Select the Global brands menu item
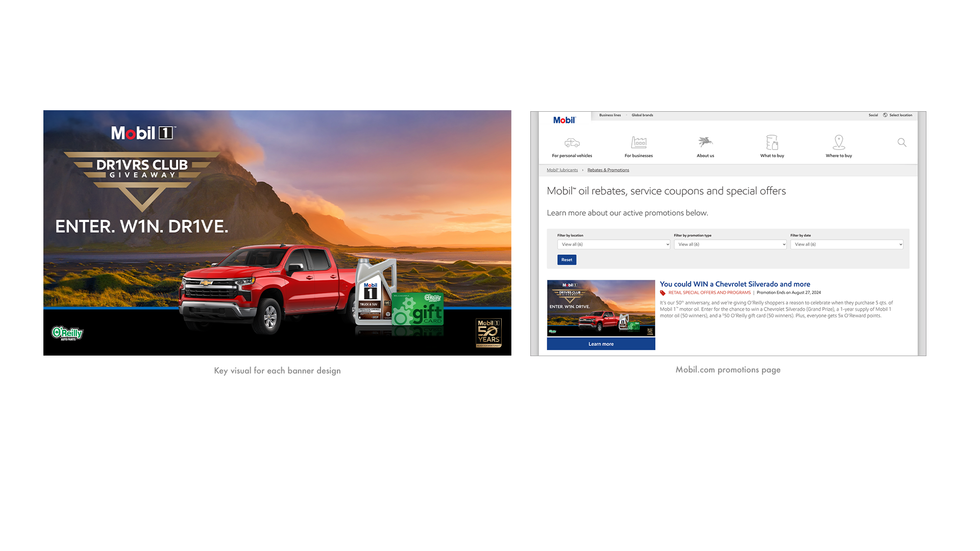 pyautogui.click(x=642, y=115)
